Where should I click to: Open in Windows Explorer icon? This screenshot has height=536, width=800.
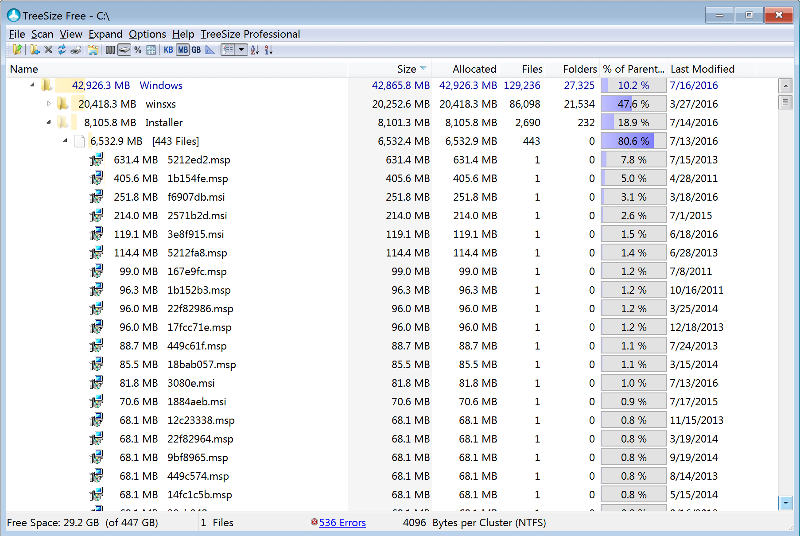[x=93, y=49]
